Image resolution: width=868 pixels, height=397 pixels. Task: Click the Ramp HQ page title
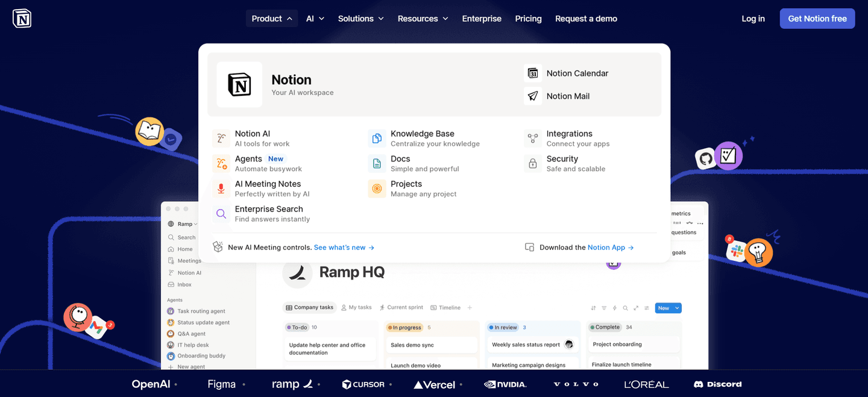tap(351, 272)
